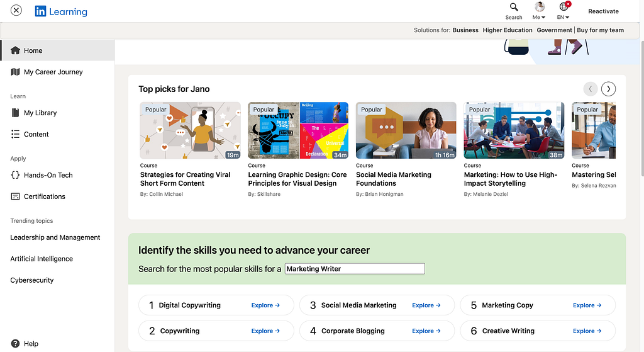This screenshot has width=644, height=352.
Task: Open Hands-On Tech braces icon
Action: (x=15, y=175)
